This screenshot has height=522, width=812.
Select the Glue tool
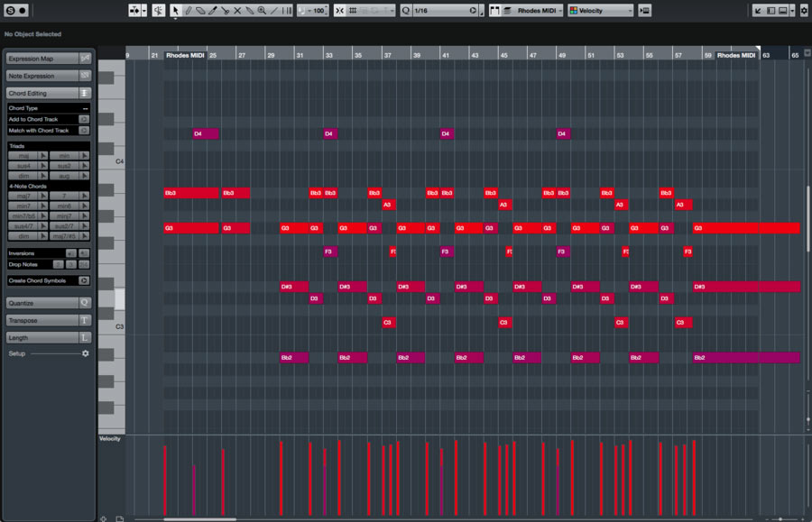click(x=250, y=10)
